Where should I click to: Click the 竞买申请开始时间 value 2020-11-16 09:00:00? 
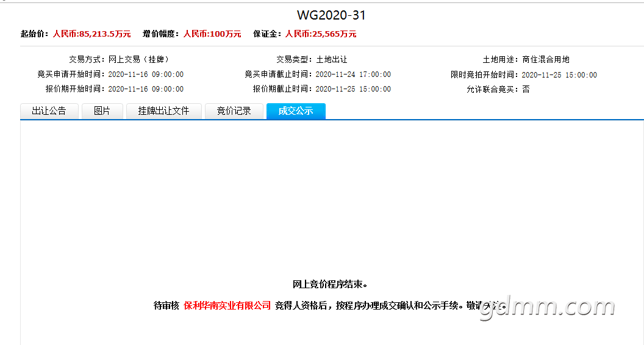[146, 74]
